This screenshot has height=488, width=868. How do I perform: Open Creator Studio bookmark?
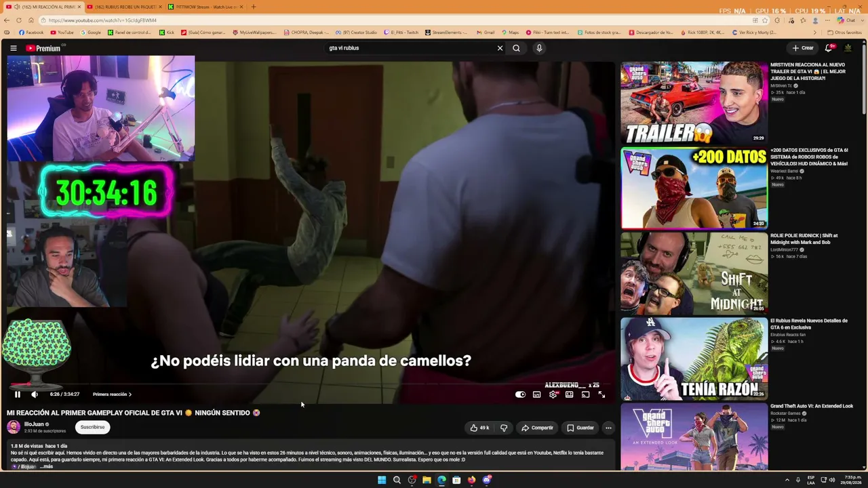point(356,33)
